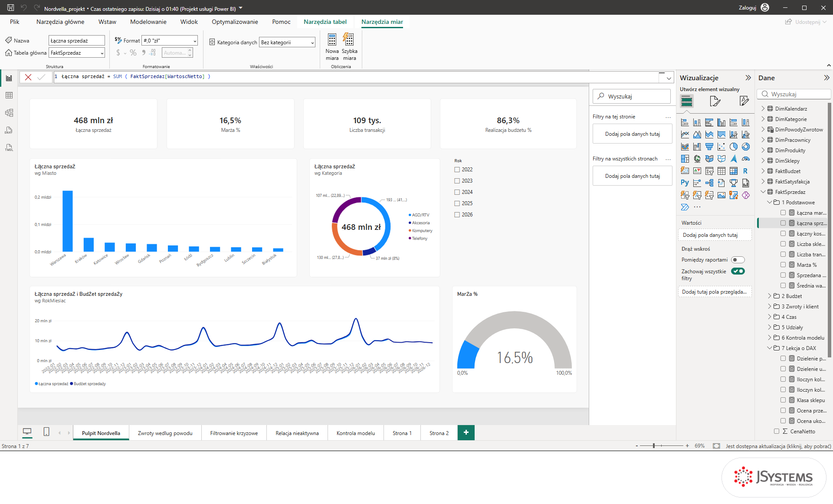Open the Kontrola modelu page tab
The width and height of the screenshot is (833, 504).
coord(356,433)
